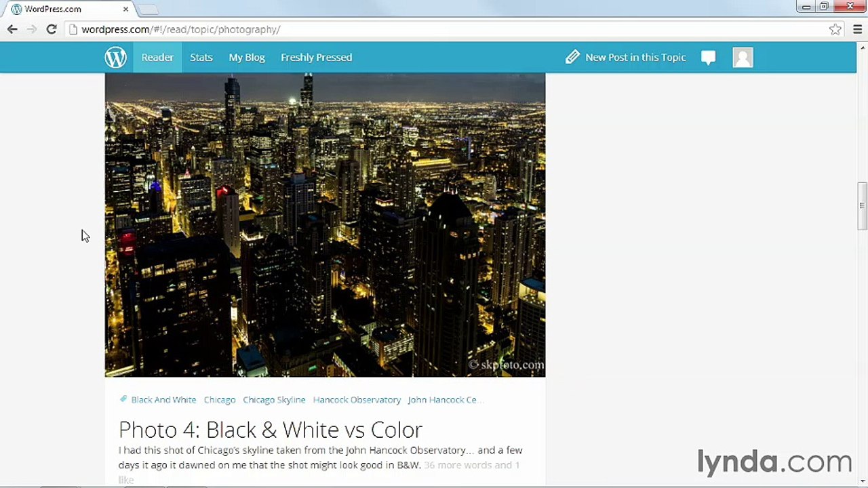Click the Black And White tag
Viewport: 868px width, 488px height.
163,400
